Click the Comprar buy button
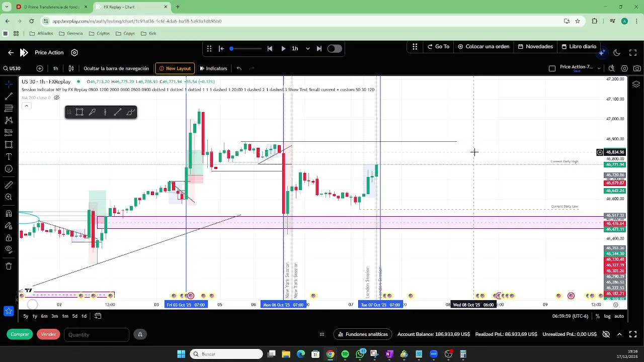 (x=20, y=334)
